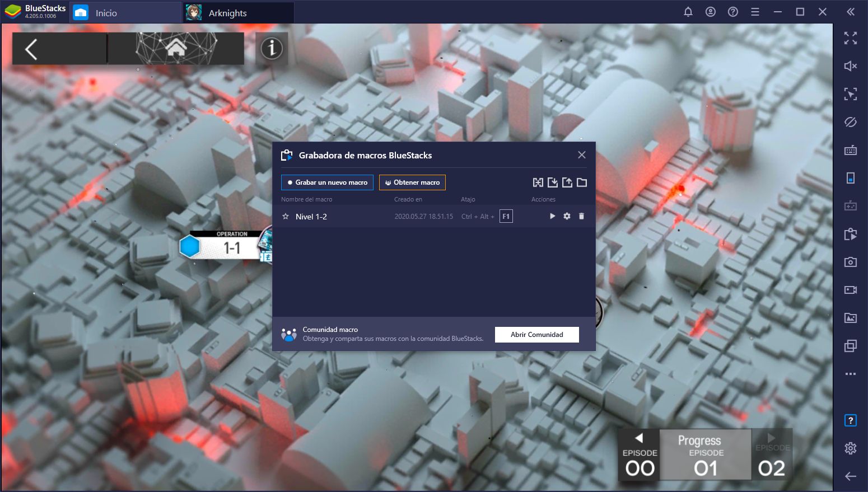Click the lock cursor sidebar icon
The width and height of the screenshot is (868, 492).
[x=851, y=94]
